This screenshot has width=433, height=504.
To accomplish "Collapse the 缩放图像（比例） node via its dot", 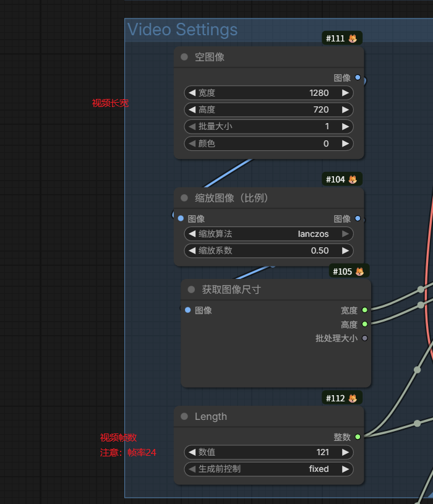I will (184, 198).
